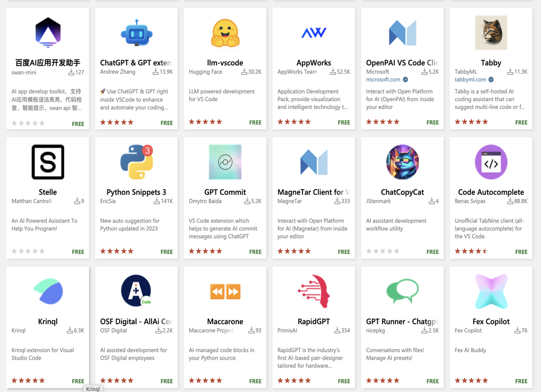Screen dimensions: 541x392
Task: Click the GPT Runner green chat bubbles icon
Action: (402, 291)
